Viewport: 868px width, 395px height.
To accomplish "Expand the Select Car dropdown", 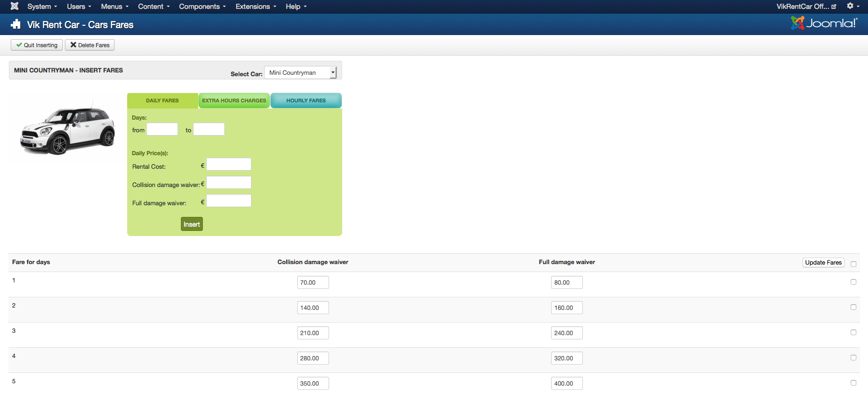I will (x=301, y=72).
